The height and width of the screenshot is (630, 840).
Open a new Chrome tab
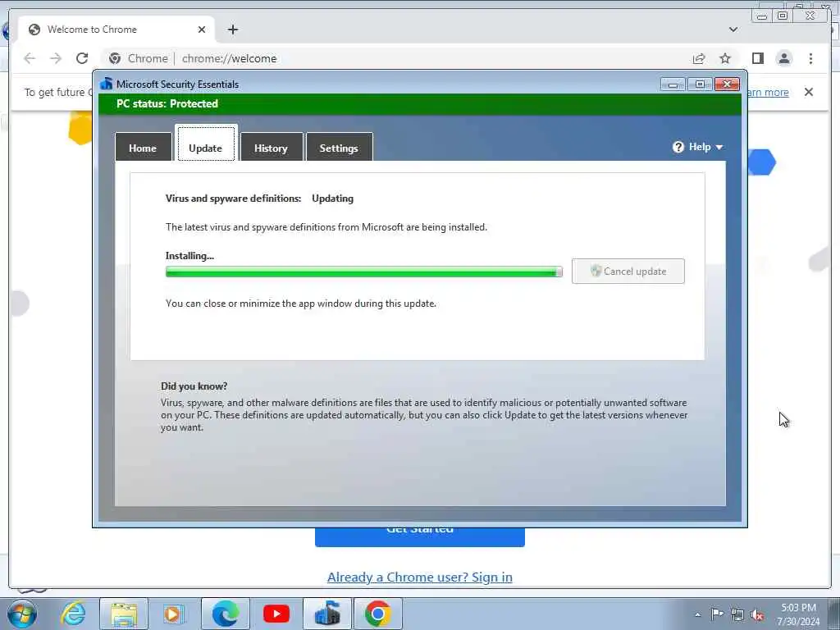[x=232, y=30]
